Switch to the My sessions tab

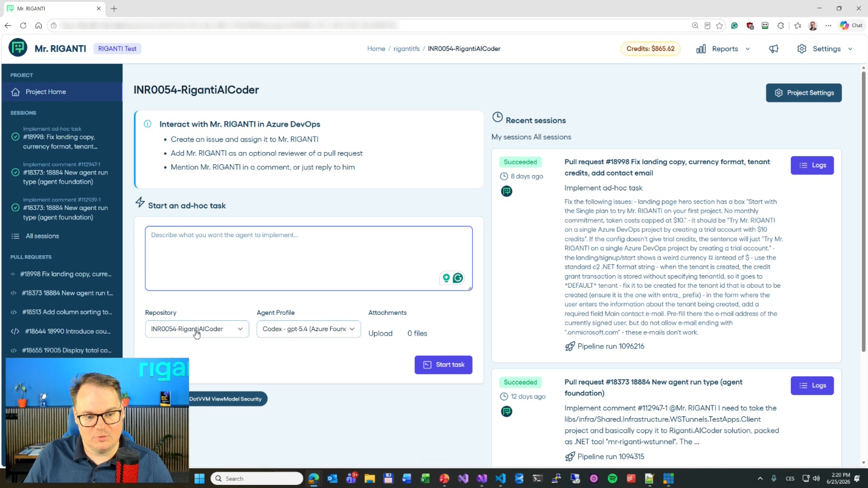click(x=511, y=137)
